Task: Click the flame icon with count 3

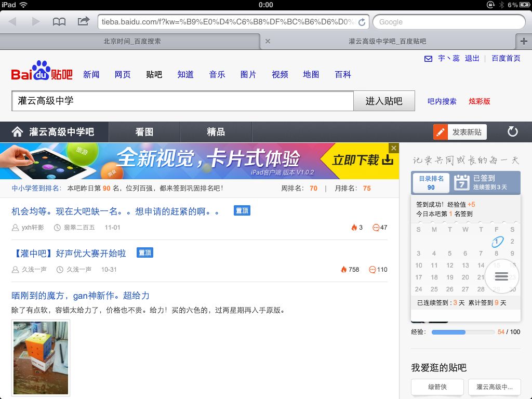Action: click(354, 228)
